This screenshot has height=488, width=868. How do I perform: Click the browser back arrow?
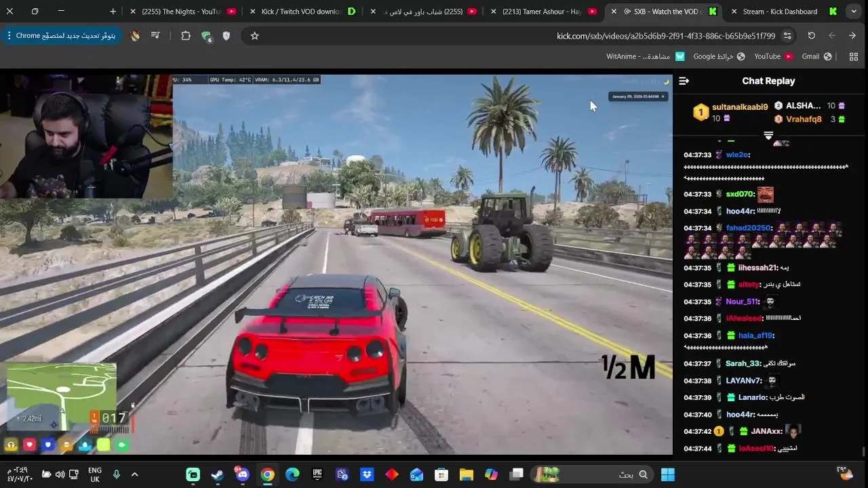click(852, 36)
